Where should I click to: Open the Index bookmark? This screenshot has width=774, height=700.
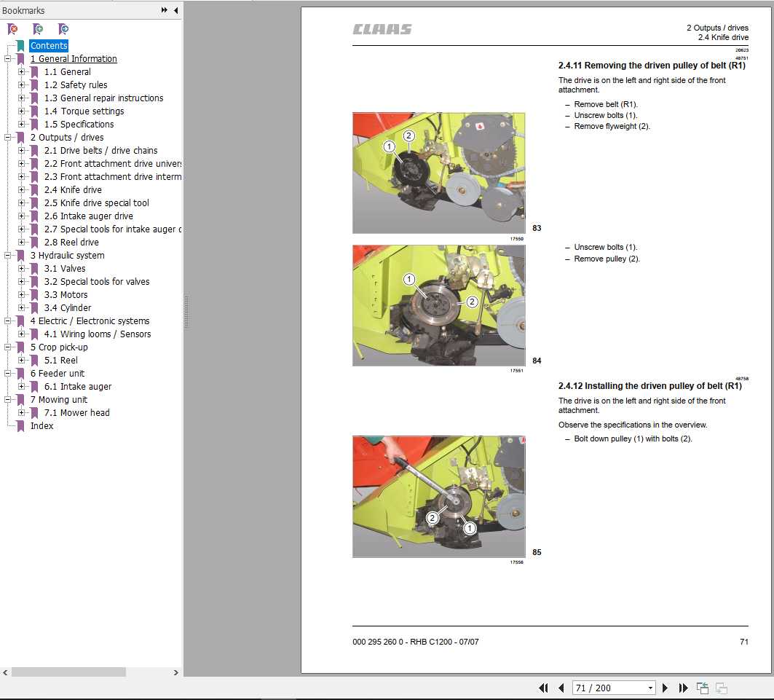(42, 425)
